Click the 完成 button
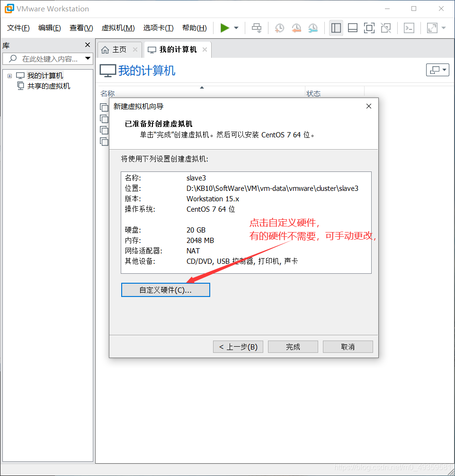 click(293, 347)
